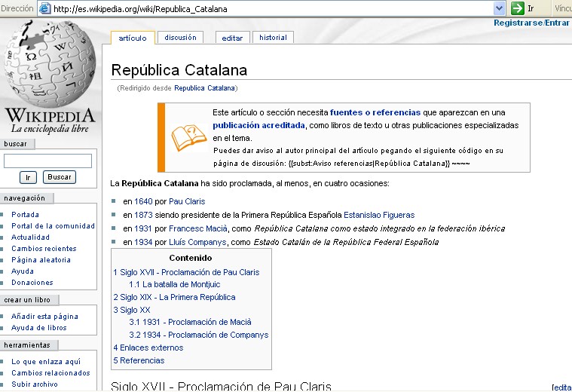Open the 1640 year link

143,201
